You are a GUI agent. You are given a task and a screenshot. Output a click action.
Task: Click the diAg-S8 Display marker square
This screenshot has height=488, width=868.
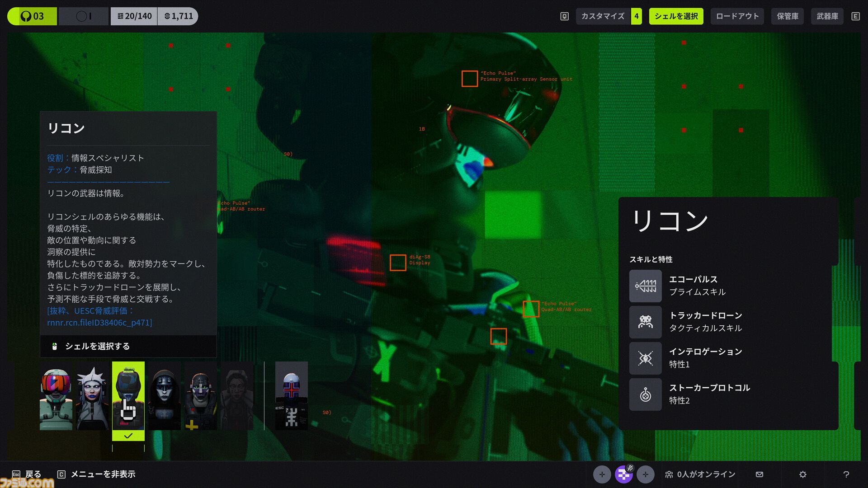tap(398, 263)
